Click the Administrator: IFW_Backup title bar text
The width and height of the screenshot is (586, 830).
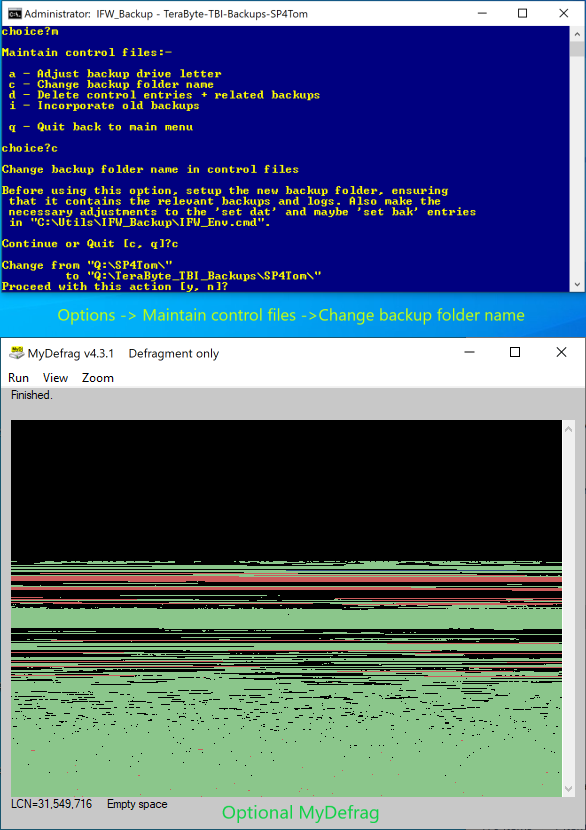point(166,14)
